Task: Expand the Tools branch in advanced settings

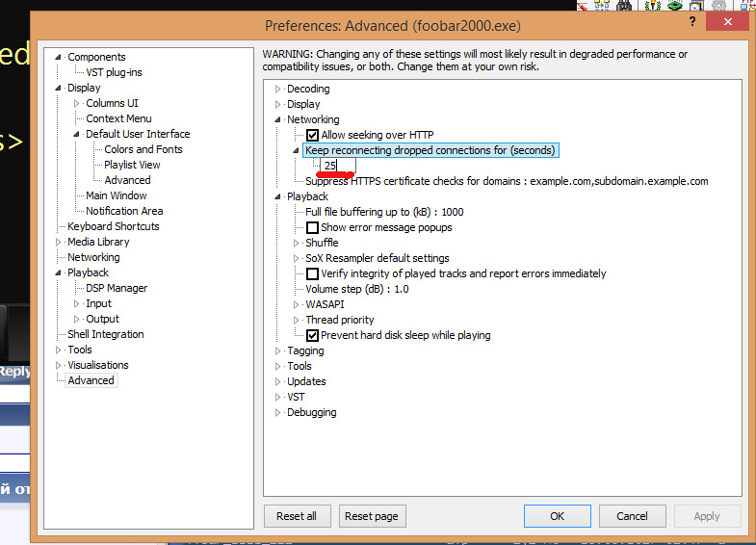Action: (277, 366)
